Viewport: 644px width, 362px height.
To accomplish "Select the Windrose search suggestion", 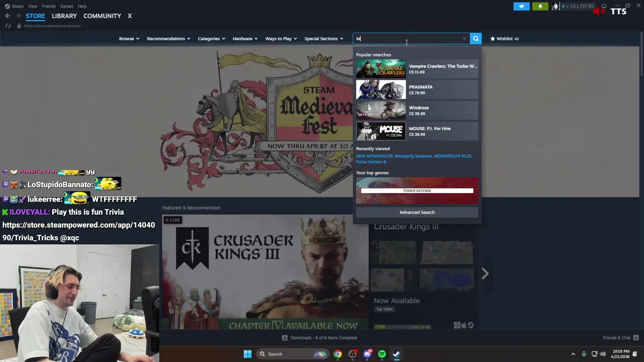I will coord(417,110).
